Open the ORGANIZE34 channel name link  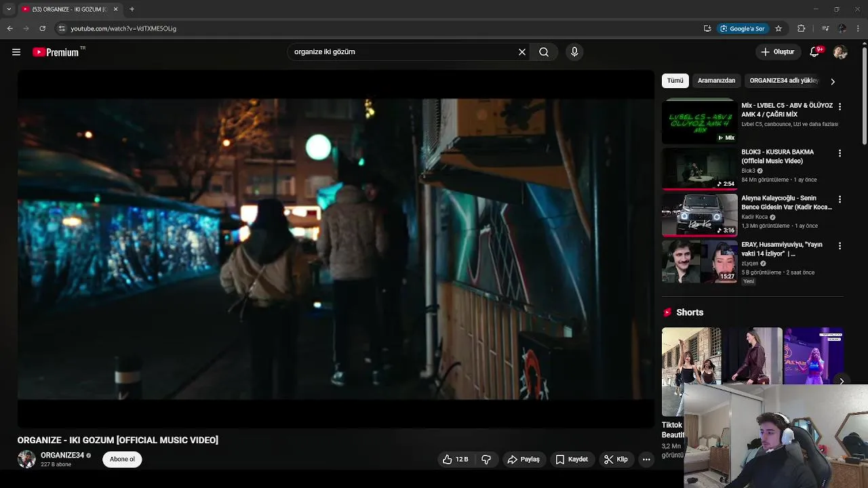click(x=62, y=455)
